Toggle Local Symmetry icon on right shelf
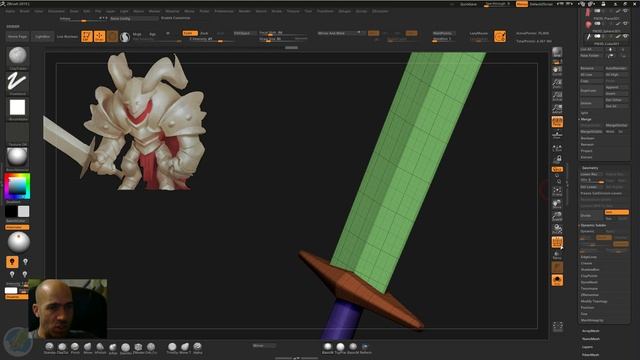Image resolution: width=640 pixels, height=360 pixels. [x=557, y=149]
